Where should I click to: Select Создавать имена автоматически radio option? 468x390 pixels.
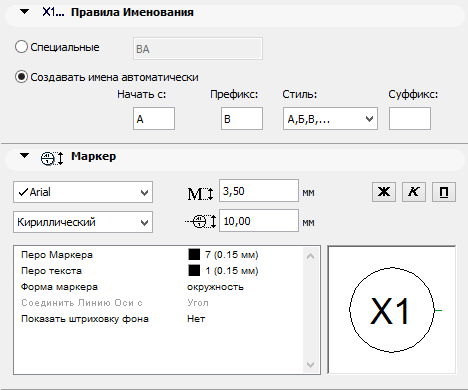coord(21,77)
